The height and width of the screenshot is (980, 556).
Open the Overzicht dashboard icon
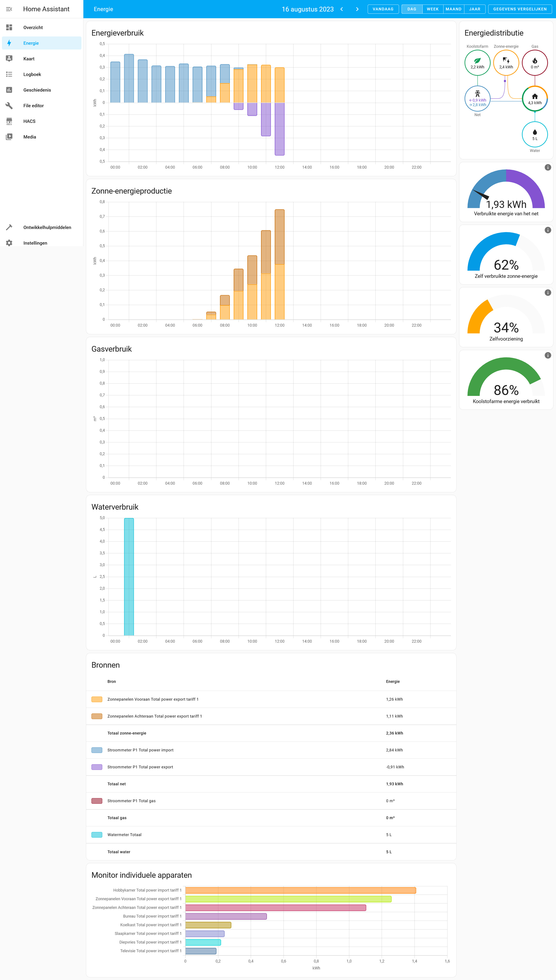9,28
